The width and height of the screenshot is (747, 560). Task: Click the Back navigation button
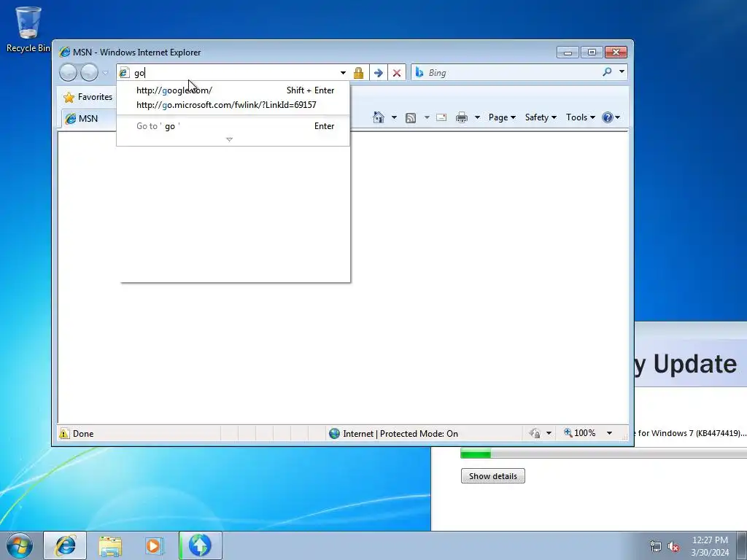click(x=68, y=72)
